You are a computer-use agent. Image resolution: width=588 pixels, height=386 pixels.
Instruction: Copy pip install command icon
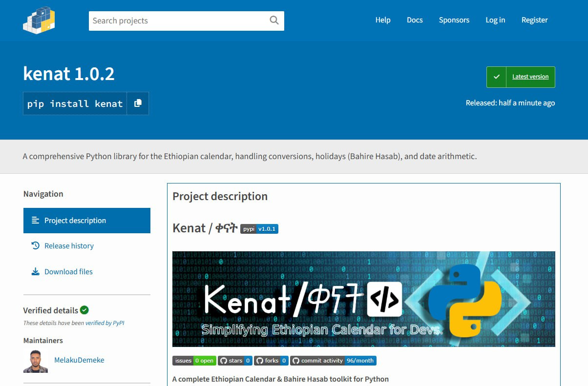coord(138,103)
